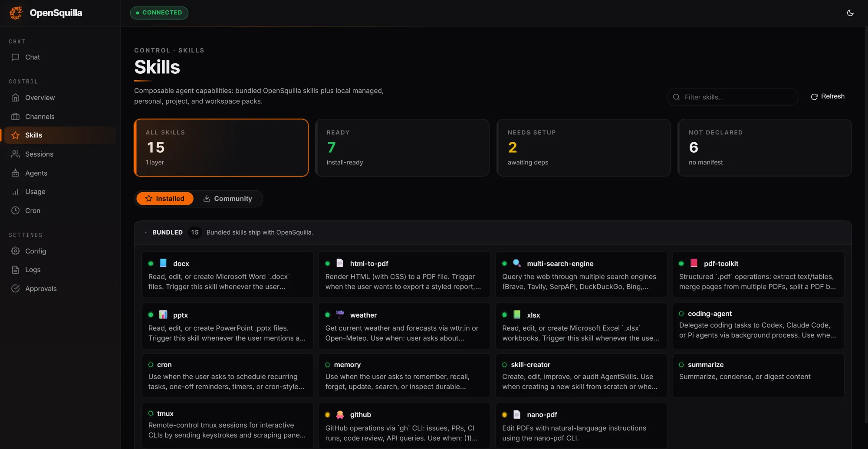Click the github skill title

click(x=360, y=415)
